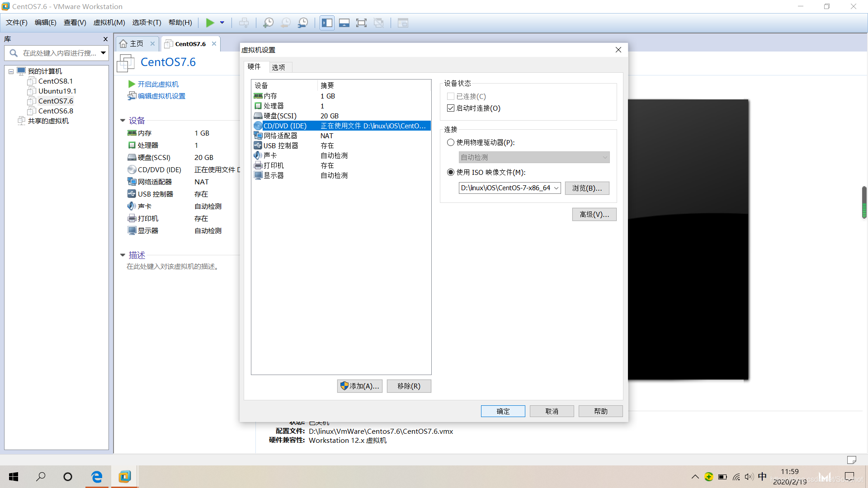Open the 帮助(H) menu

pos(180,23)
